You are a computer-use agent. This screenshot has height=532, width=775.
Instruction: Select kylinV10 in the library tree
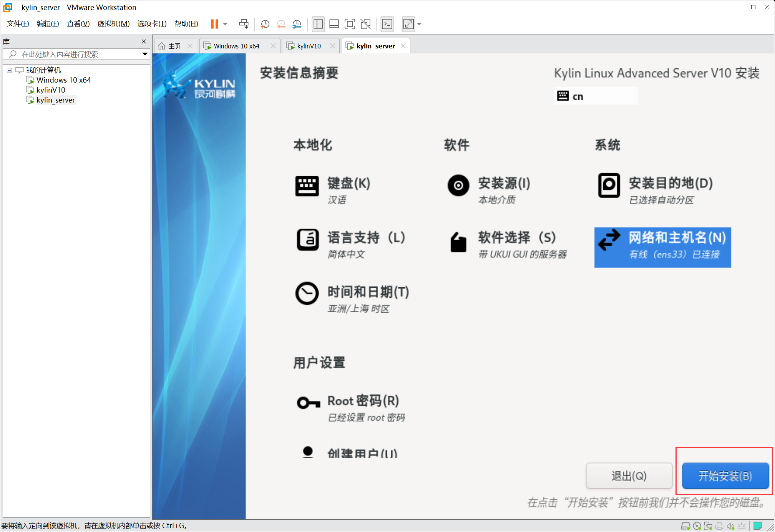[x=51, y=90]
